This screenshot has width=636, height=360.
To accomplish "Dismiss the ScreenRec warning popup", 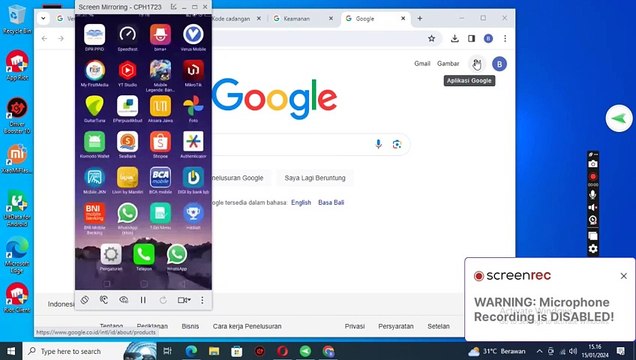I will pyautogui.click(x=623, y=276).
